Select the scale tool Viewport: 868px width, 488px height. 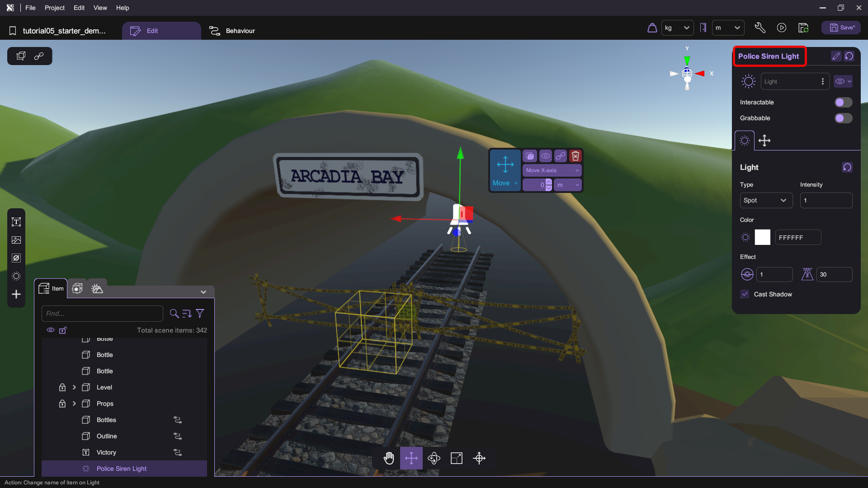[457, 458]
